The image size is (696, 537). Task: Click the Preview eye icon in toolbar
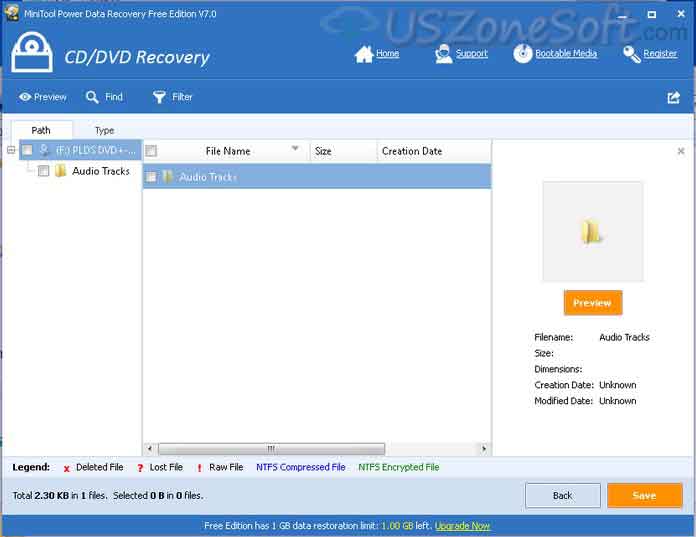click(x=25, y=97)
